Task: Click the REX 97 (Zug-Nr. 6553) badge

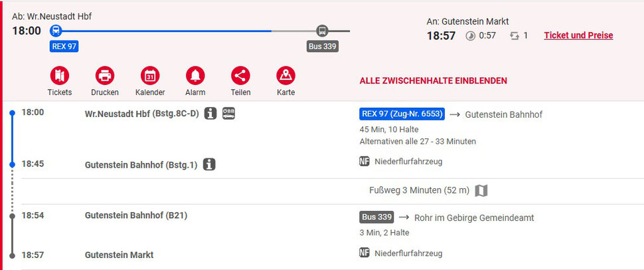Action: coord(401,114)
